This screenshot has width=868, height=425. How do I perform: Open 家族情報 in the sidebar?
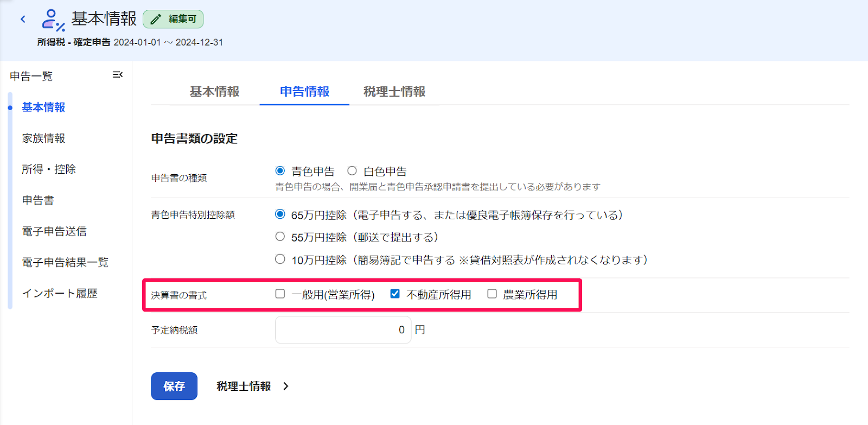(43, 138)
